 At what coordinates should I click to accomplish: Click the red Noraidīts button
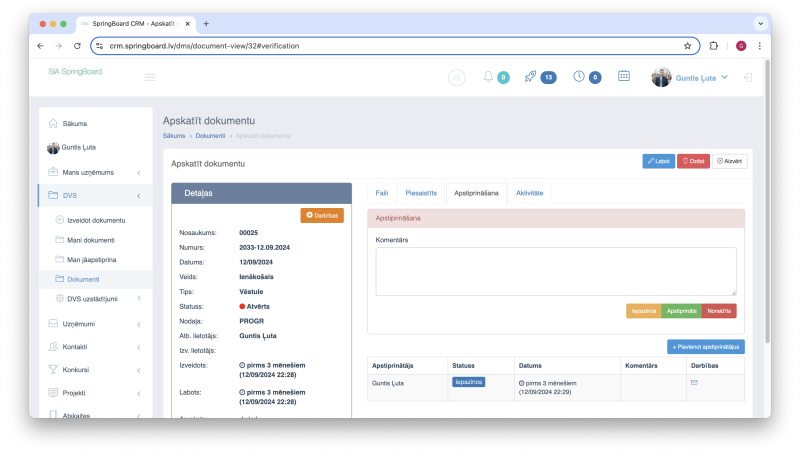pyautogui.click(x=719, y=311)
